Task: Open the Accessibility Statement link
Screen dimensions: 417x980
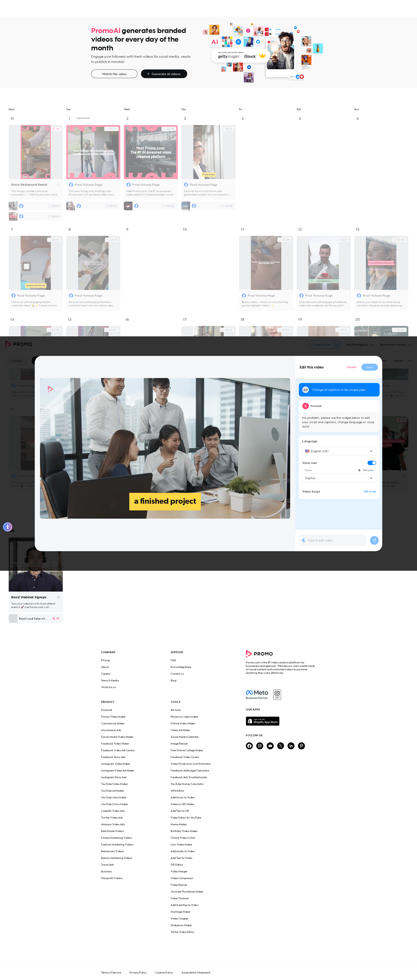Action: point(196,972)
